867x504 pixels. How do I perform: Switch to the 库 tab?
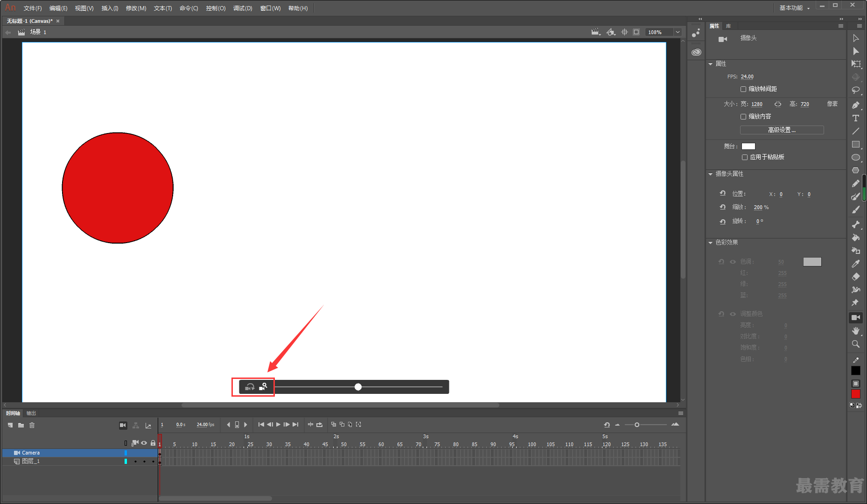(728, 26)
